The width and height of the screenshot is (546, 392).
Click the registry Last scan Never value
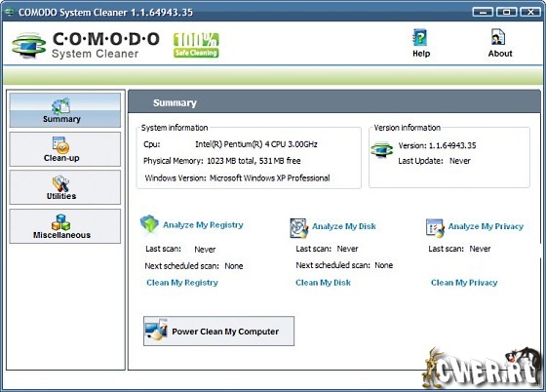tap(205, 250)
